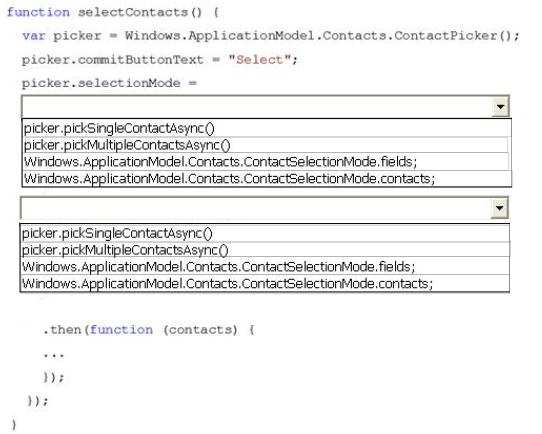Open the second dropdown arrow above .then
542x434 pixels.
(499, 208)
